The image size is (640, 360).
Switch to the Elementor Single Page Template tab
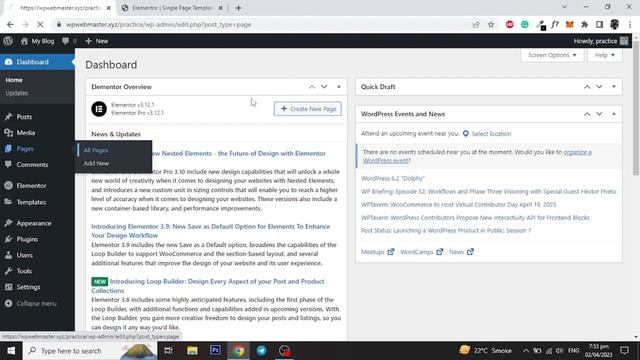pyautogui.click(x=172, y=8)
